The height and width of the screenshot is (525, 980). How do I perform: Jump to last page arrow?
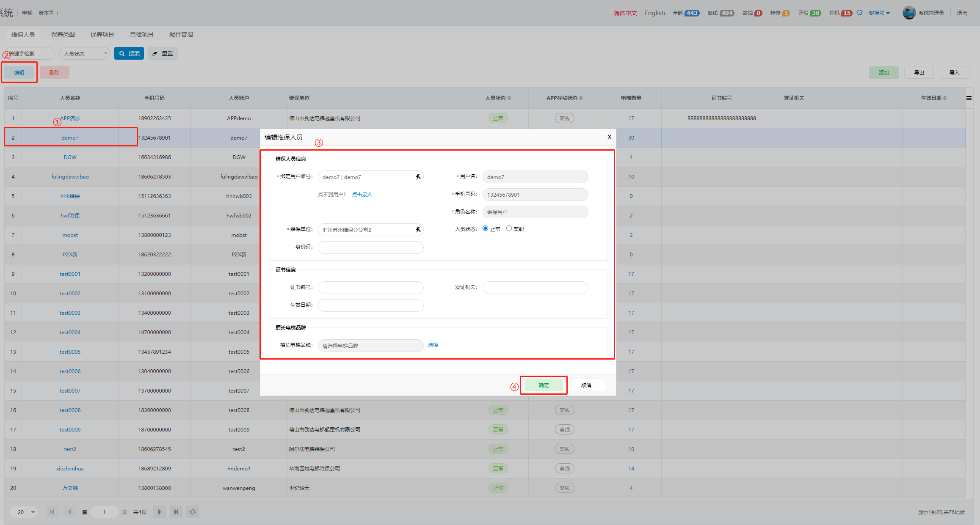point(176,512)
